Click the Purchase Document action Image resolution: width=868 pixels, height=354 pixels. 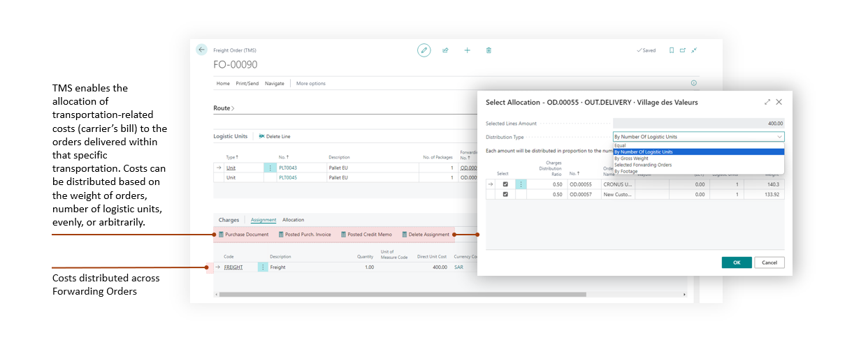pyautogui.click(x=244, y=235)
